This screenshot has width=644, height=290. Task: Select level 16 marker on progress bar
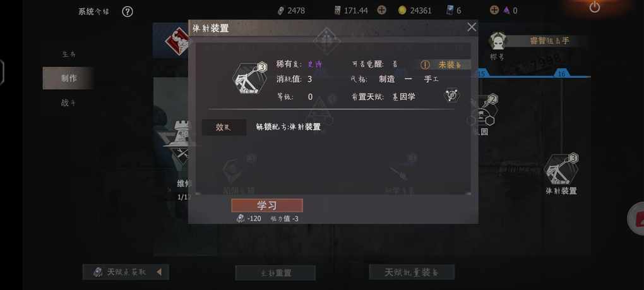pos(561,73)
